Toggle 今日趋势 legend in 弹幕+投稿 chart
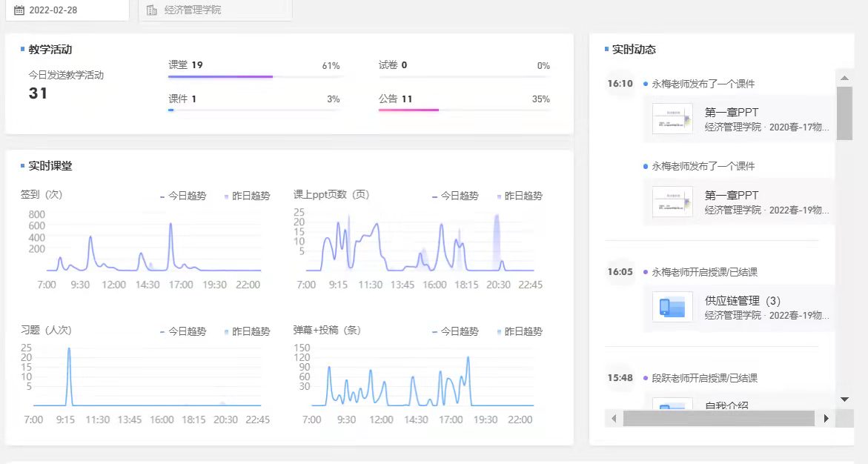This screenshot has width=868, height=464. [456, 332]
